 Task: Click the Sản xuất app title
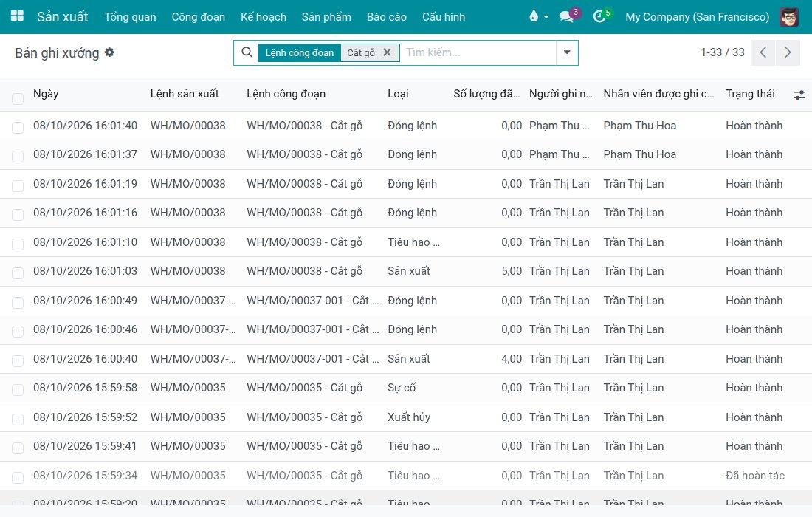click(x=62, y=16)
